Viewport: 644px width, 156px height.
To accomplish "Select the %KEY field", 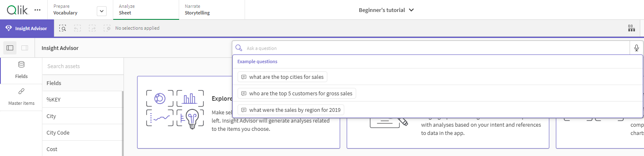I will tap(82, 99).
